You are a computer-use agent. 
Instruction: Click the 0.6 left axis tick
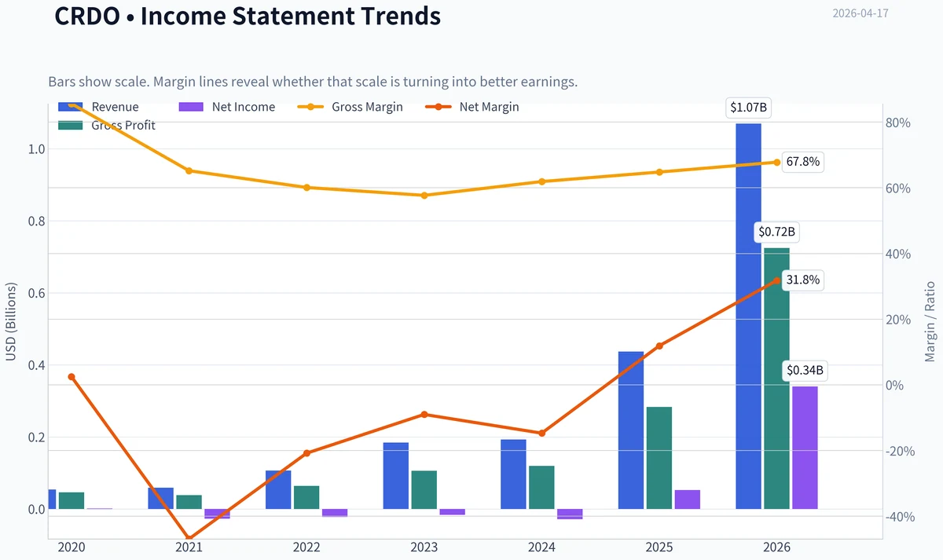(x=36, y=293)
